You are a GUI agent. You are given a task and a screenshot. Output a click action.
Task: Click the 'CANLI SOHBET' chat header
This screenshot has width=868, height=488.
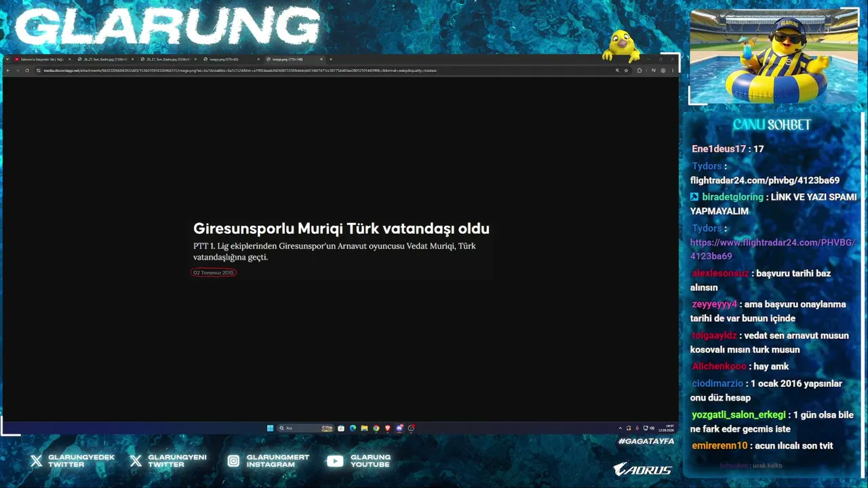click(772, 125)
